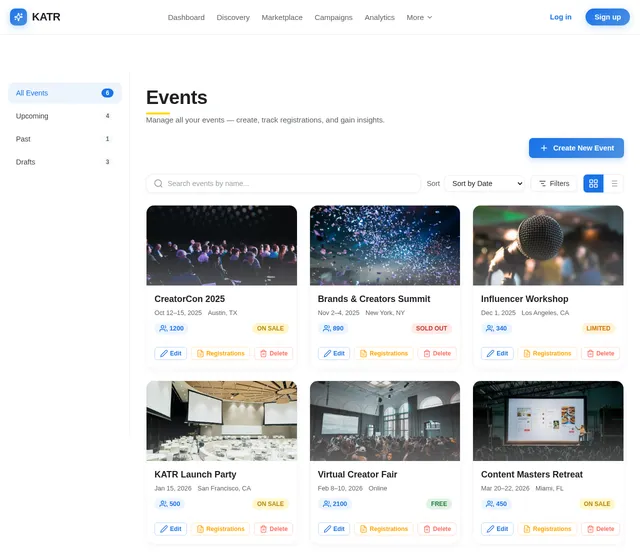Viewport: 640px width, 560px height.
Task: Open Virtual Creator Fair Registrations
Action: (x=384, y=529)
